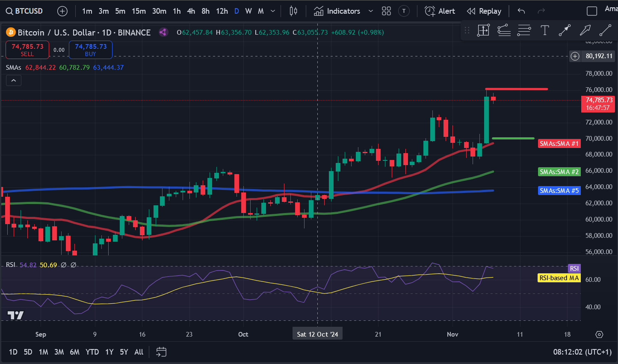Choose the monthly M interval

click(x=261, y=11)
